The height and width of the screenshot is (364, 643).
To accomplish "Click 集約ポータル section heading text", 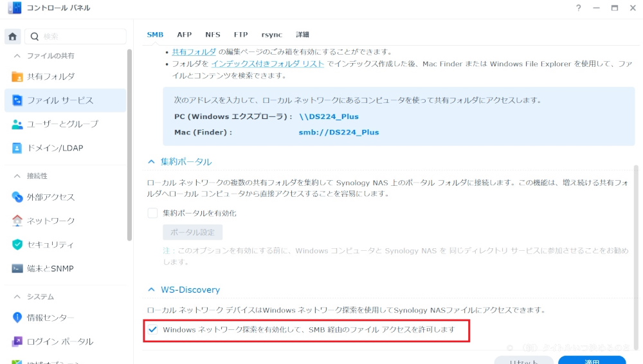I will tap(186, 161).
